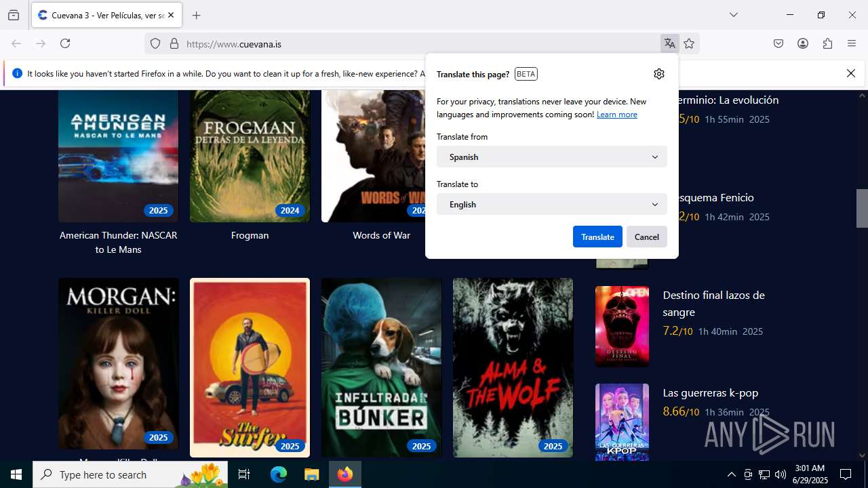The image size is (868, 488).
Task: Cancel the translation prompt
Action: [x=647, y=237]
